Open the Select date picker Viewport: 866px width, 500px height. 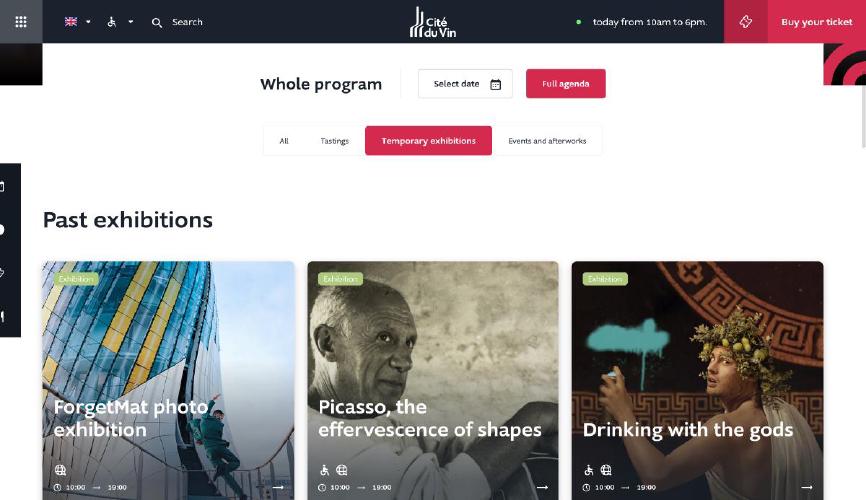[x=465, y=83]
